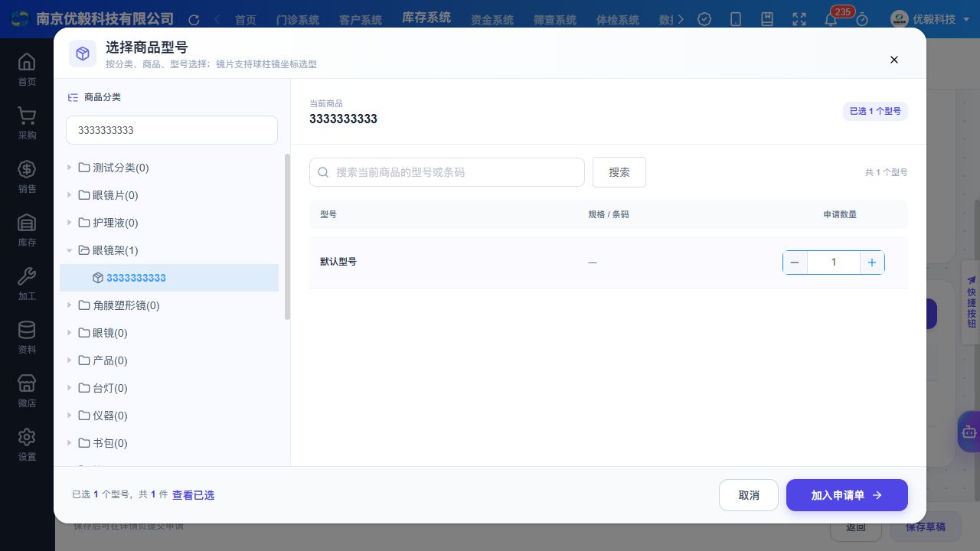Switch to 客户系统 tab
This screenshot has height=551, width=980.
pos(361,20)
